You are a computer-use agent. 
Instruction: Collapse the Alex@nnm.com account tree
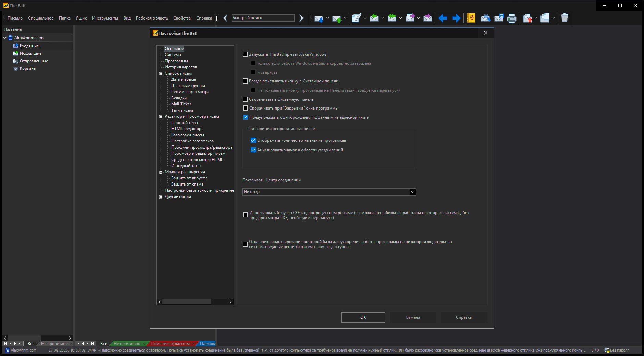pos(5,38)
